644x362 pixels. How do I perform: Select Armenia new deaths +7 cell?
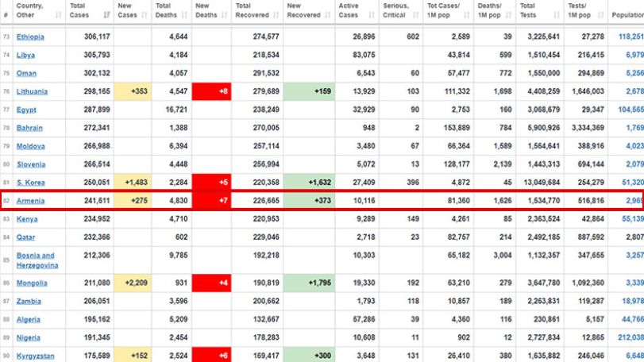coord(211,201)
